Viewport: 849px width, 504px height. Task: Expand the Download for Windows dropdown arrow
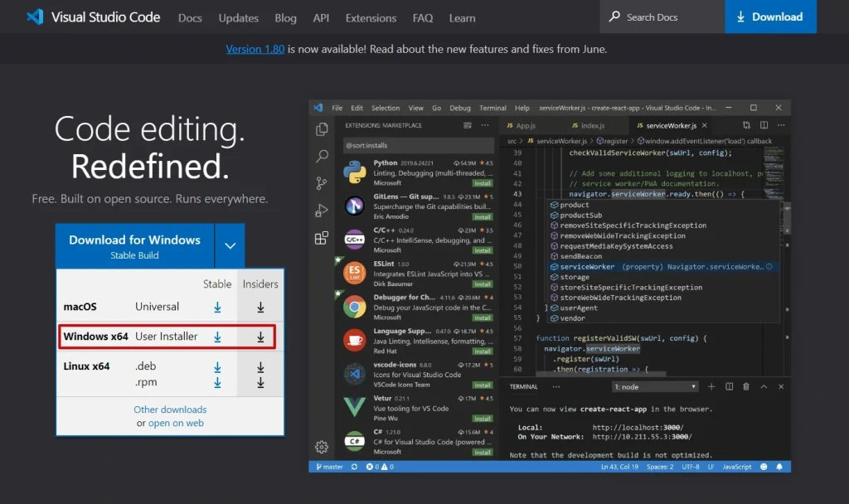tap(230, 245)
